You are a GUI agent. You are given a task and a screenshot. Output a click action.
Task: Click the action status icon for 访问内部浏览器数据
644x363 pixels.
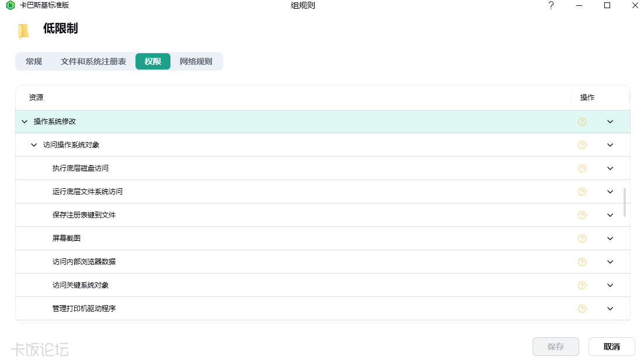click(582, 262)
